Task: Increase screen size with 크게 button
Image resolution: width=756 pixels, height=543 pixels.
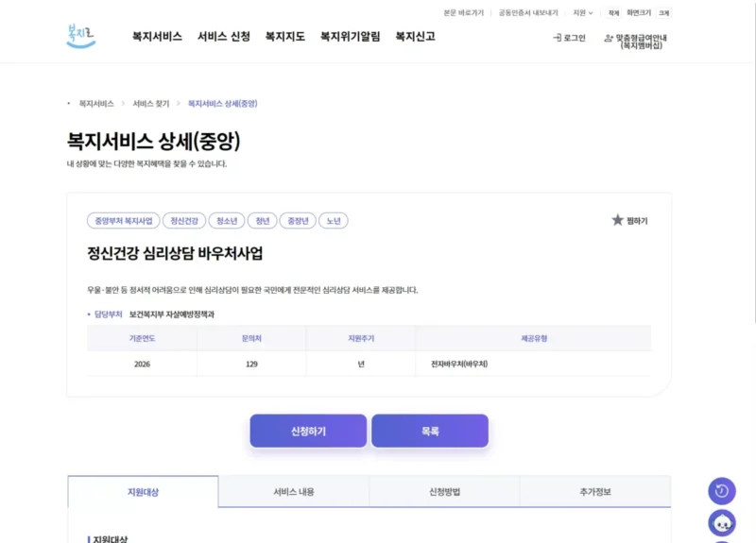Action: (x=664, y=13)
